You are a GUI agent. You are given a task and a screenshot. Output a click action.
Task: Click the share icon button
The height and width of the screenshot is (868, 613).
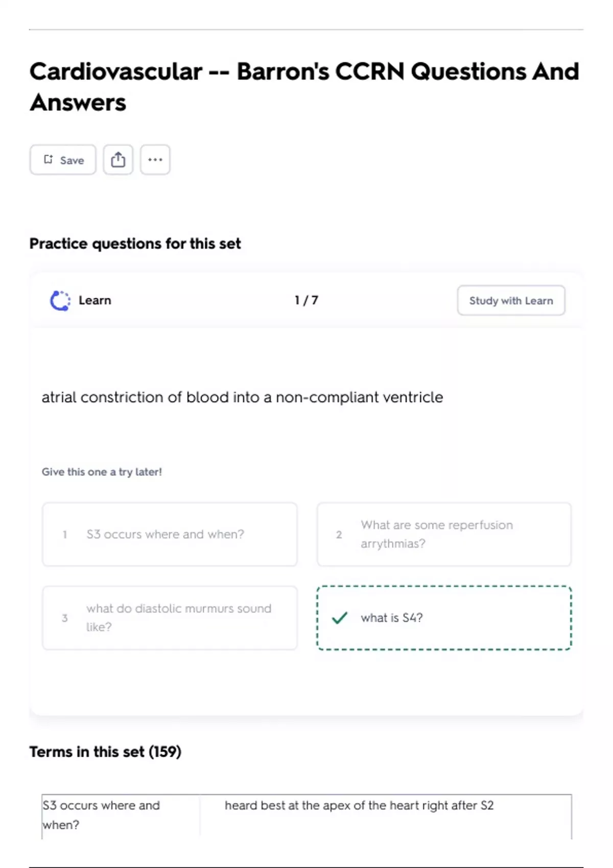click(x=118, y=160)
